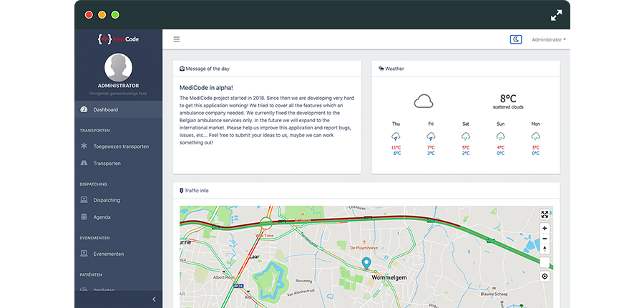Click the blue location pin on map
The image size is (644, 308).
[366, 263]
